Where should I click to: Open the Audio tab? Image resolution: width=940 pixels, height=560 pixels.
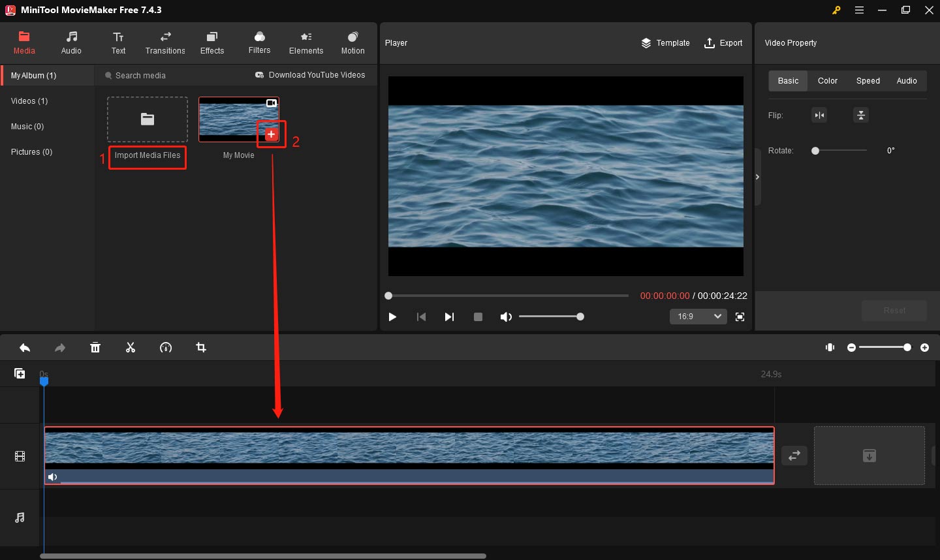click(x=71, y=43)
